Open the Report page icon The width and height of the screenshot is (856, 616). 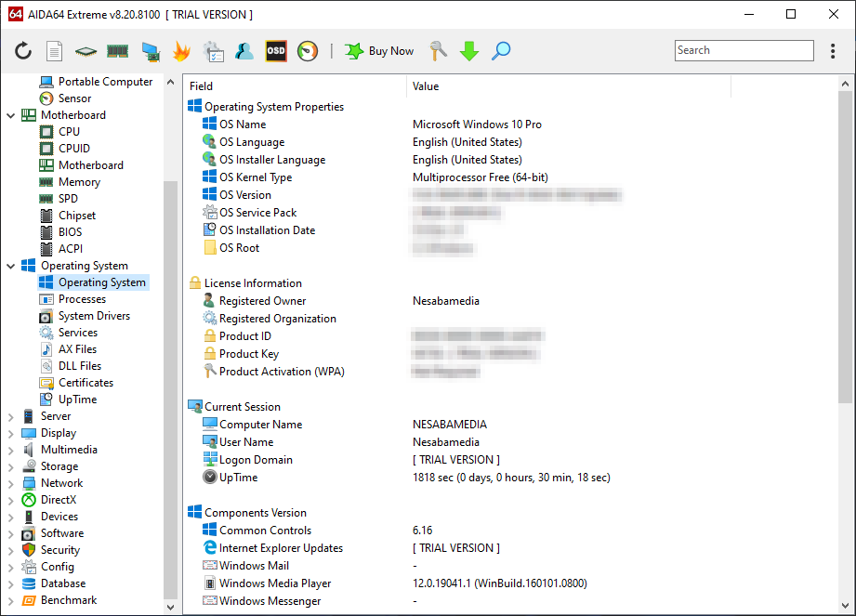(55, 51)
